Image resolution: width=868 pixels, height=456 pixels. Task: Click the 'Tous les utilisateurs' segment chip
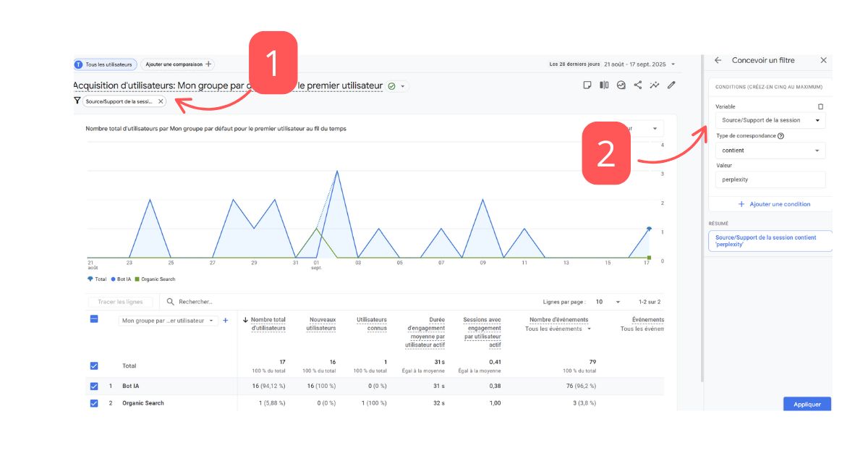pyautogui.click(x=105, y=64)
